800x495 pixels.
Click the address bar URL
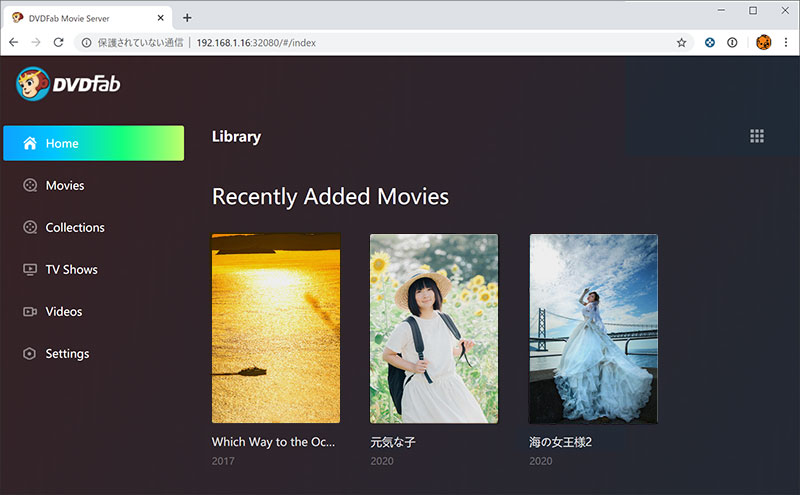click(256, 43)
